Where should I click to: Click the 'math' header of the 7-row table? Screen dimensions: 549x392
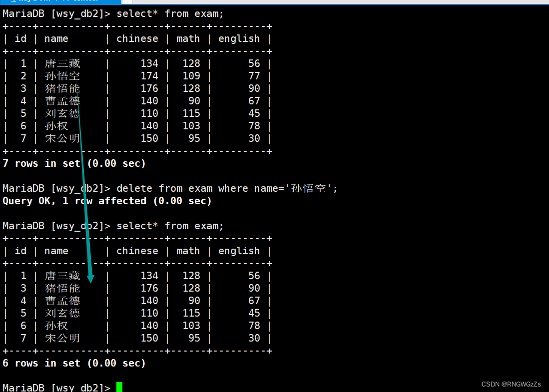pyautogui.click(x=188, y=38)
